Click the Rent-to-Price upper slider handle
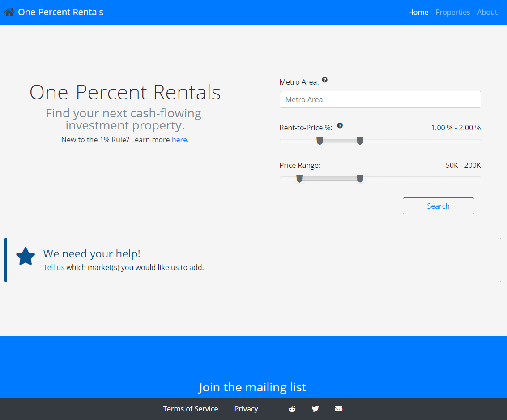The width and height of the screenshot is (507, 420). [x=360, y=141]
